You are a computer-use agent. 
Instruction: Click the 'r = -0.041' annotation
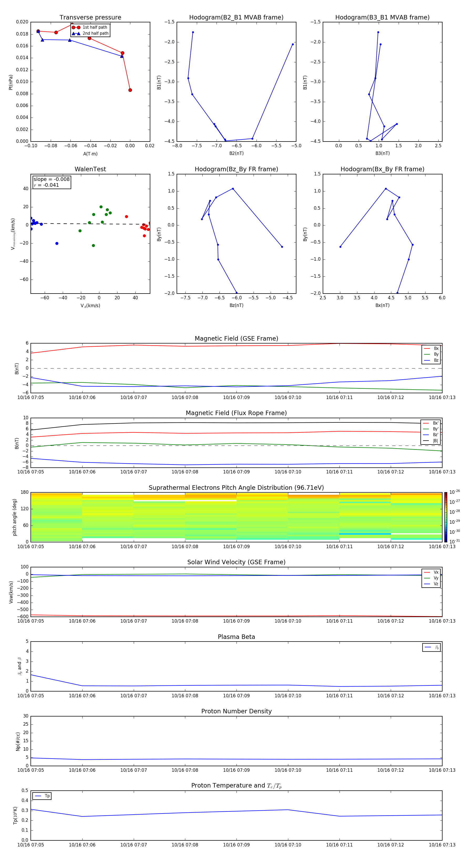(x=47, y=185)
